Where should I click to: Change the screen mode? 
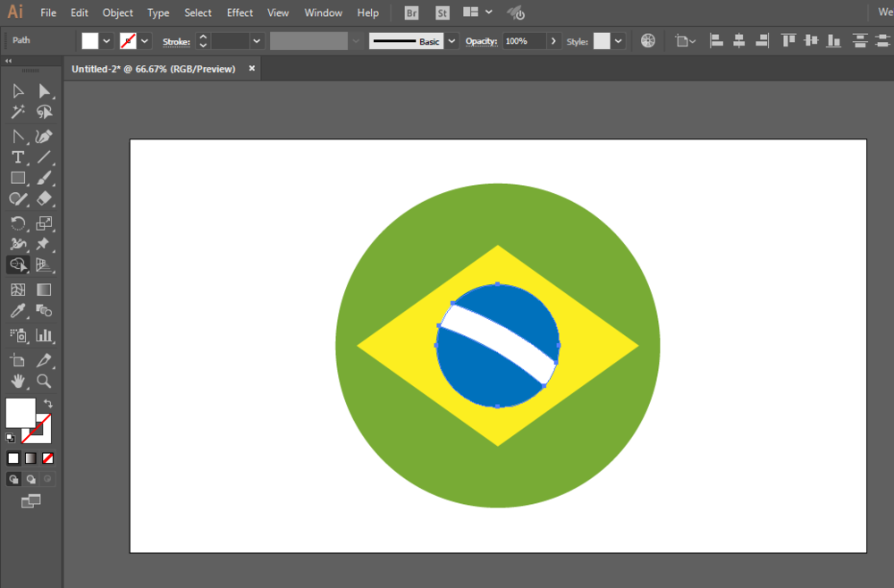coord(30,500)
